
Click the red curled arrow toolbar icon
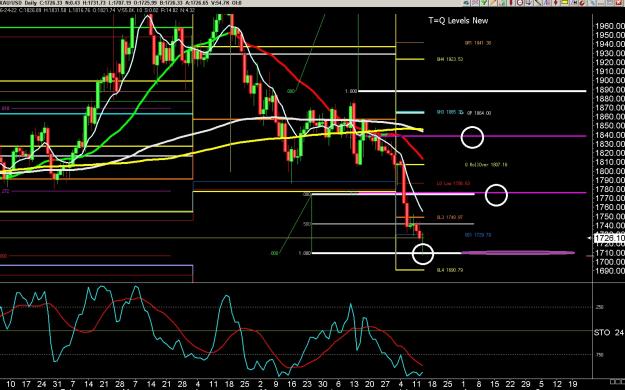pos(583,2)
